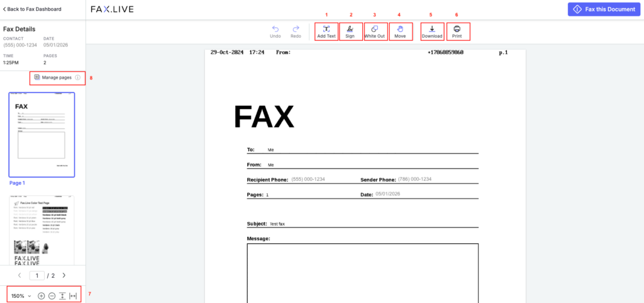This screenshot has width=644, height=303.
Task: Open the 150% zoom dropdown
Action: pyautogui.click(x=21, y=295)
